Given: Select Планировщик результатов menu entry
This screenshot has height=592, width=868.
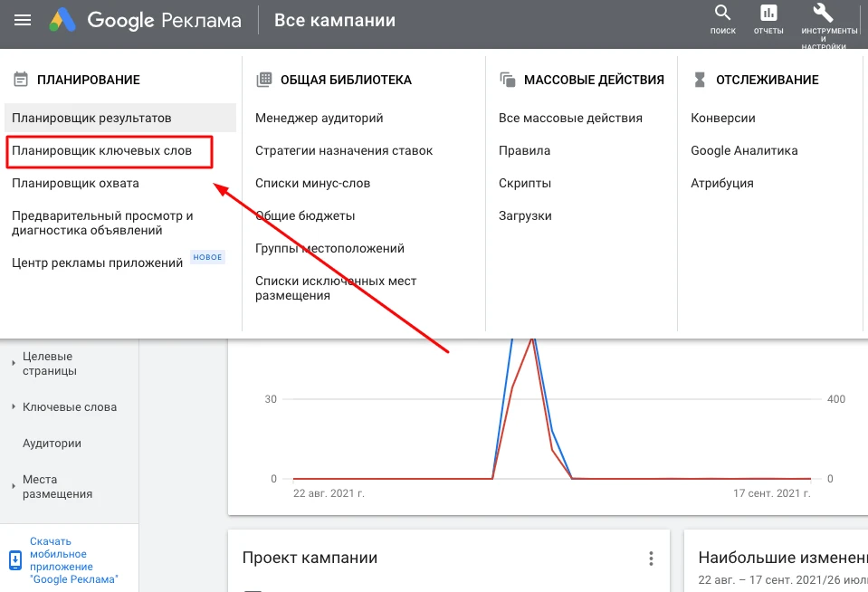Looking at the screenshot, I should click(x=91, y=118).
